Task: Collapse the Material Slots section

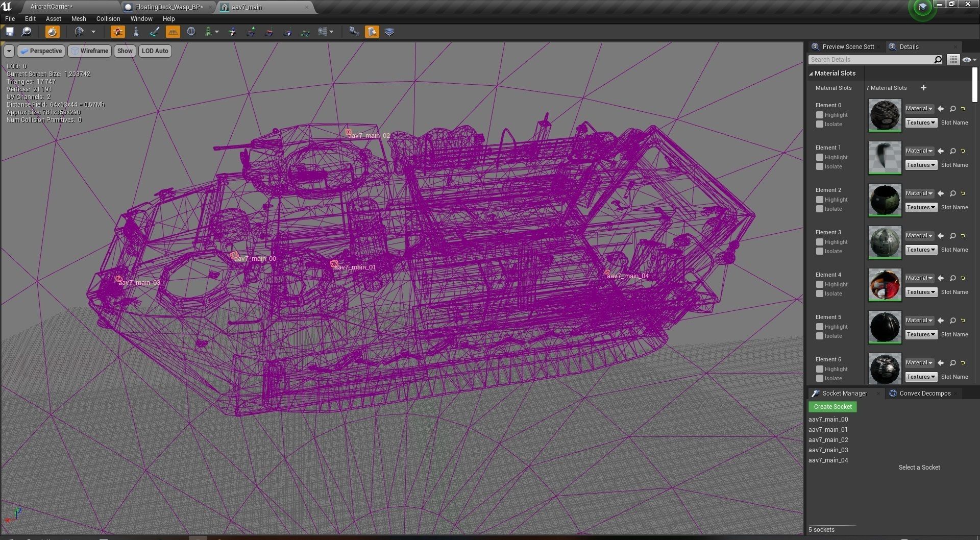Action: click(811, 73)
